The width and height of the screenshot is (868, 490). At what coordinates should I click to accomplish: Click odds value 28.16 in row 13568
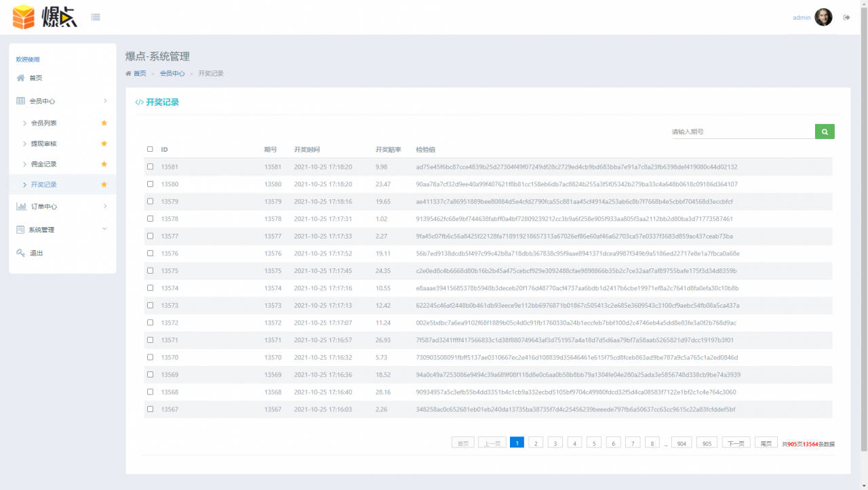pos(383,392)
